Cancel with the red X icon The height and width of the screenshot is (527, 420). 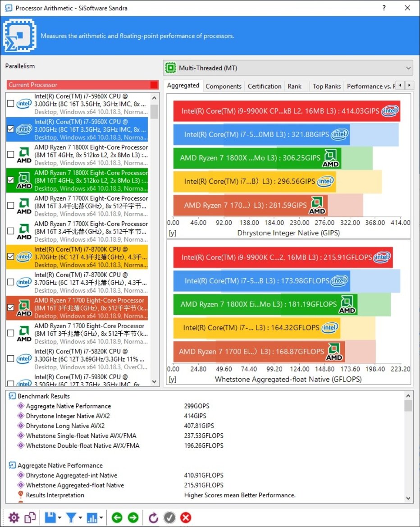(x=186, y=517)
